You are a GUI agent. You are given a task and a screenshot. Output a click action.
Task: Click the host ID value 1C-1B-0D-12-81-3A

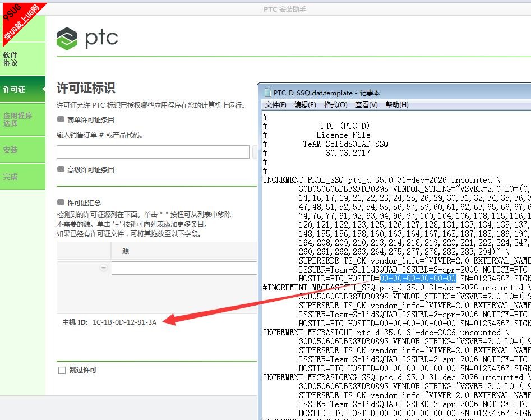[x=124, y=322]
